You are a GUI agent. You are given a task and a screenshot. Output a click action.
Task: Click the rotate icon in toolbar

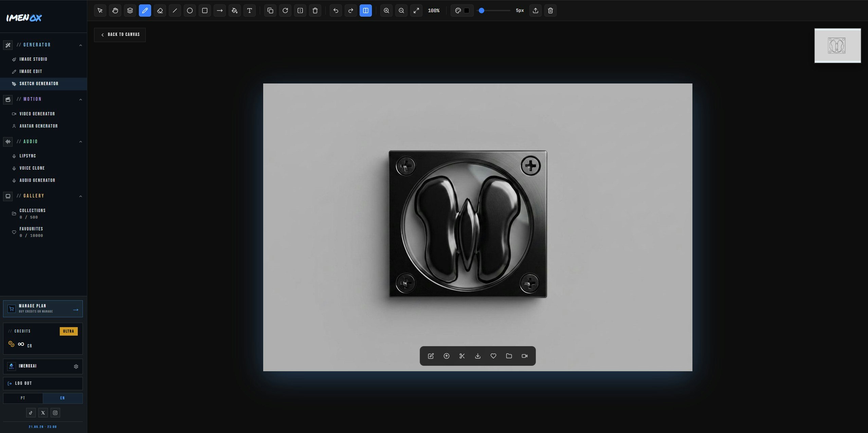(x=285, y=11)
